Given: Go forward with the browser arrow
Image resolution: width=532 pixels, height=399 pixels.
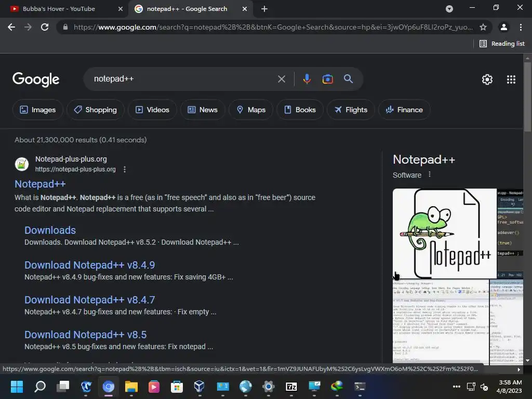Looking at the screenshot, I should point(28,27).
